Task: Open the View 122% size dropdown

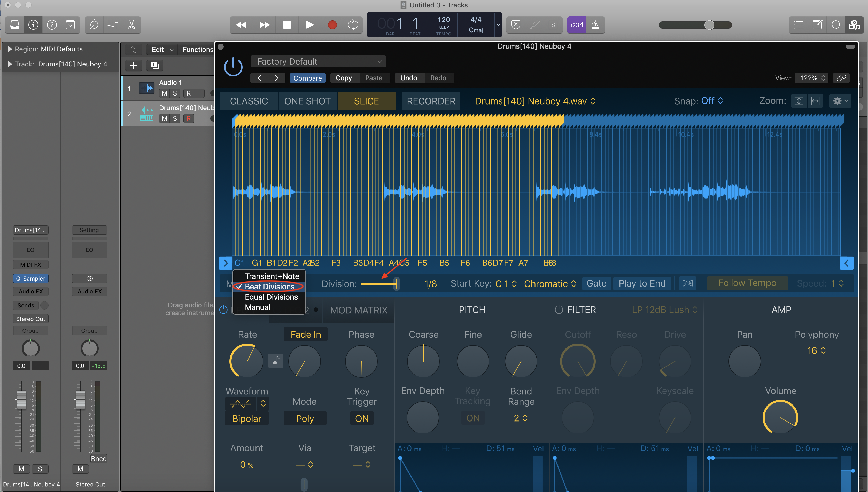Action: (x=811, y=78)
